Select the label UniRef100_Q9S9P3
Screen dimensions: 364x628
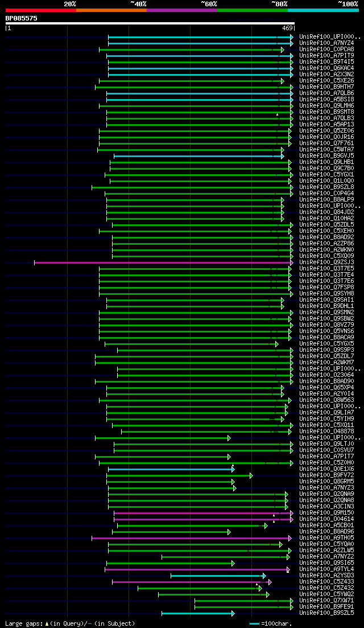tap(327, 350)
